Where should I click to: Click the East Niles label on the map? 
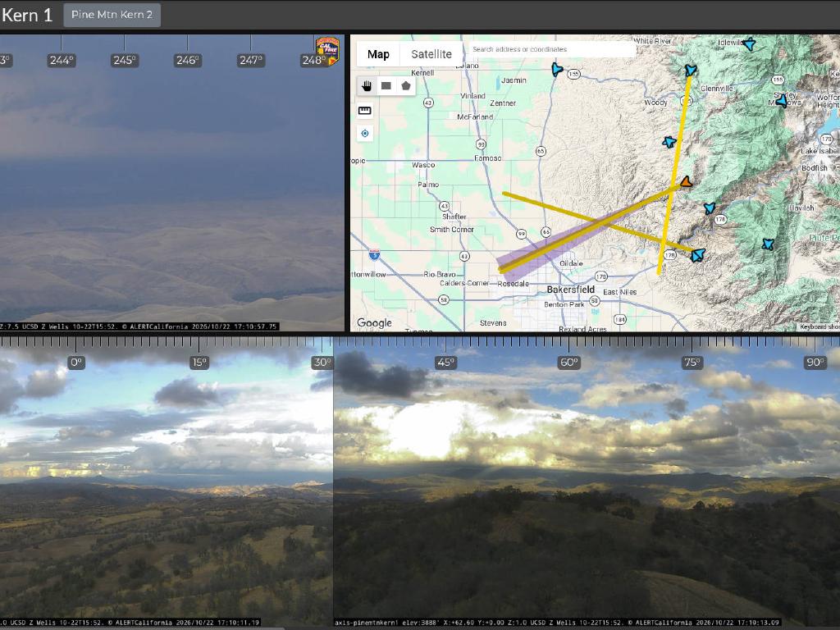[620, 291]
